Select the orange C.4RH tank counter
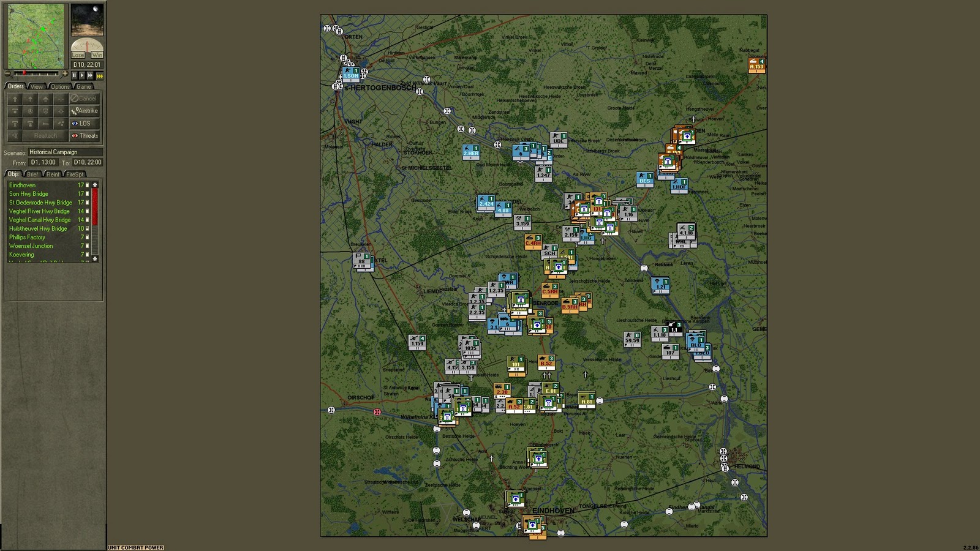The width and height of the screenshot is (980, 551). 533,242
